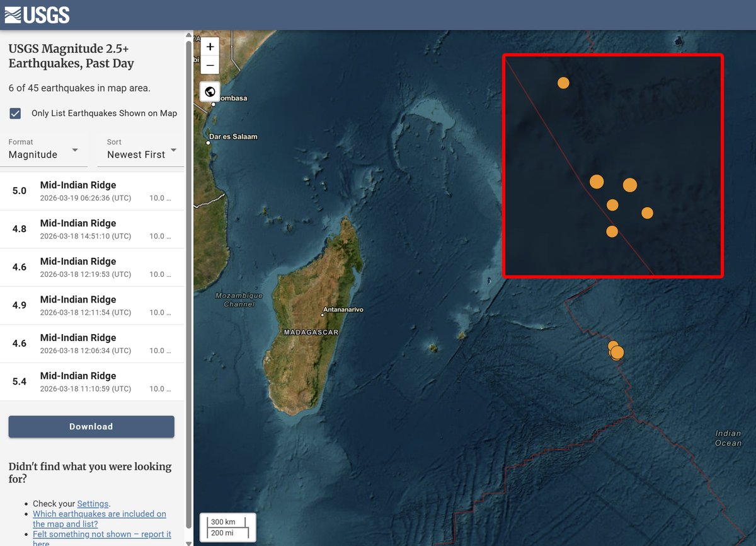Image resolution: width=756 pixels, height=546 pixels.
Task: Click the Download button
Action: (91, 427)
